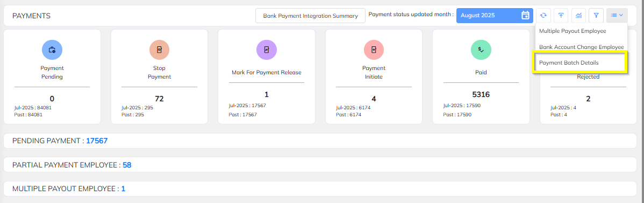Click the pending payment count 17567
Image resolution: width=644 pixels, height=203 pixels.
pos(97,141)
